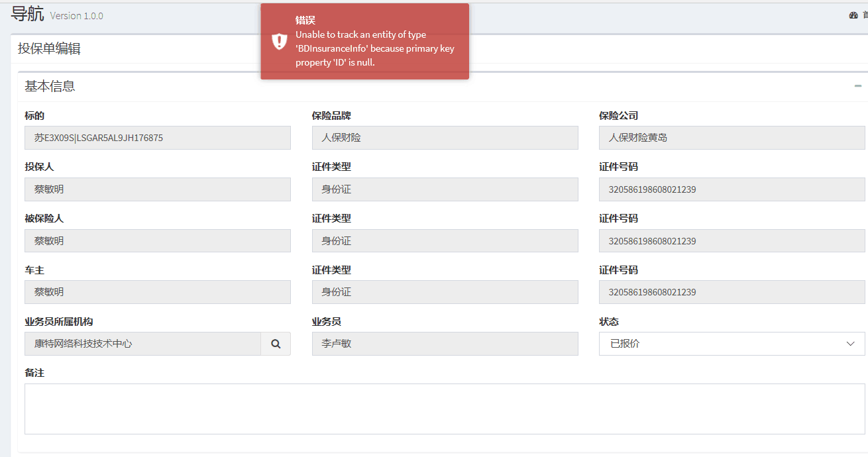This screenshot has height=457, width=868.
Task: Click the warning icon in error toast
Action: pos(279,41)
